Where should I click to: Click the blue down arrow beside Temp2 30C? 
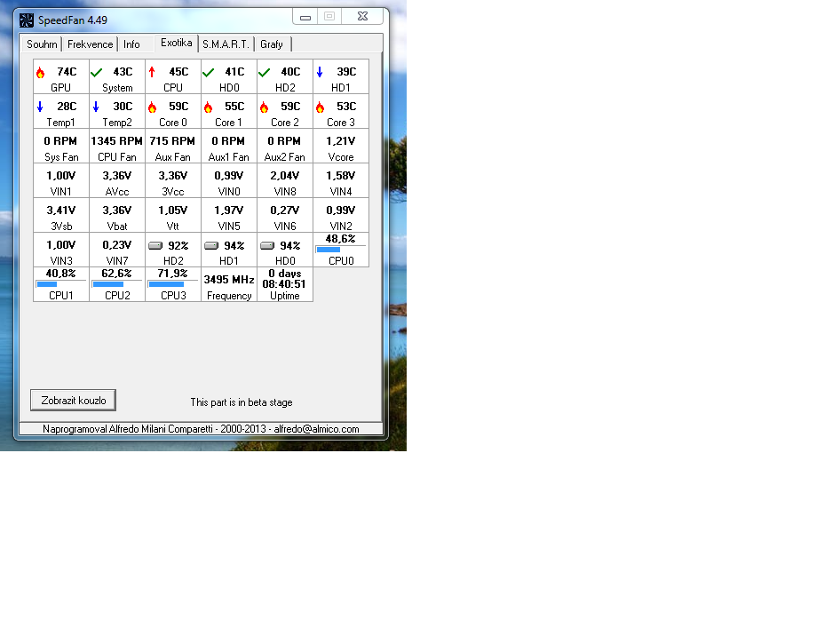pyautogui.click(x=96, y=107)
